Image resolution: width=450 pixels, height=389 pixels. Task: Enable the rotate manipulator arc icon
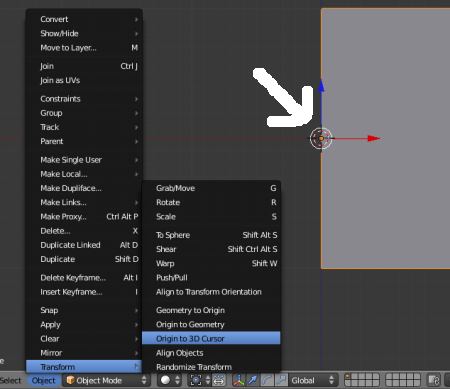[267, 380]
